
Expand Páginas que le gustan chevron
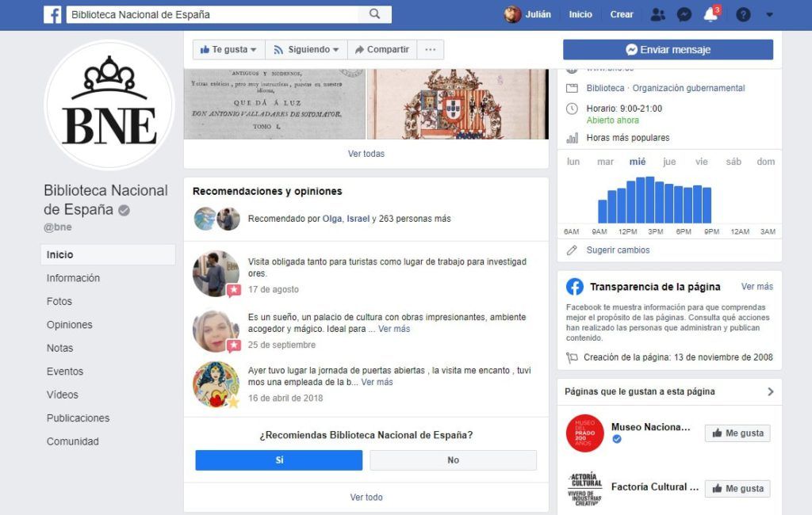click(771, 392)
